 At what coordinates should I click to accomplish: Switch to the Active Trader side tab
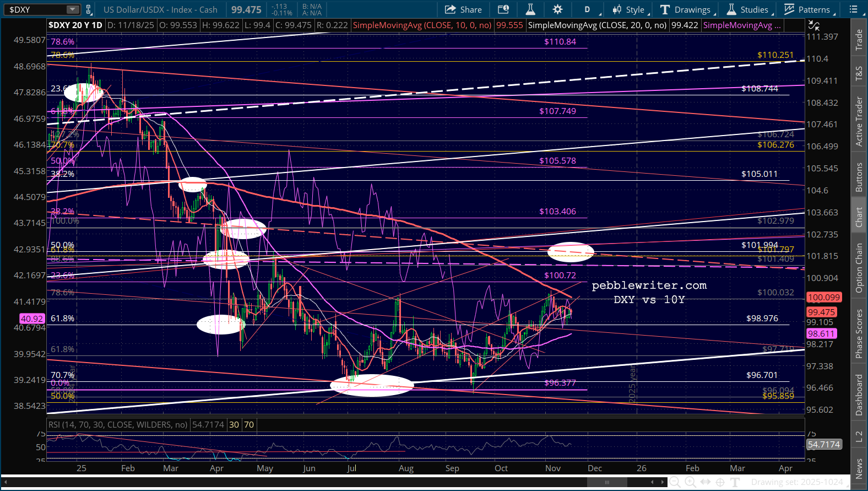(859, 122)
